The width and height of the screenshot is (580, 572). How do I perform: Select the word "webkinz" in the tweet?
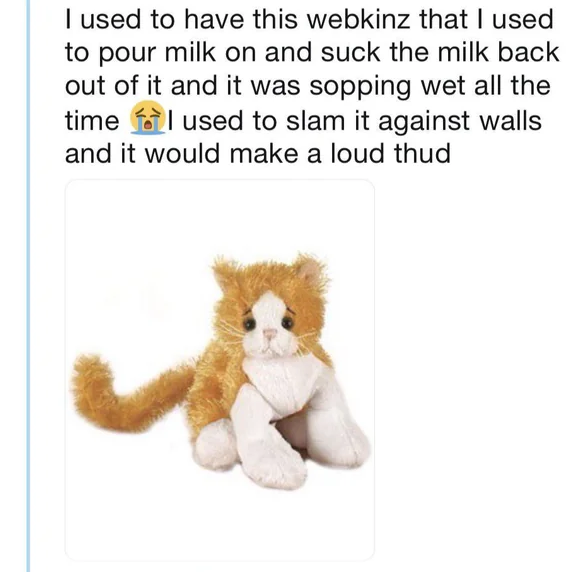(358, 19)
